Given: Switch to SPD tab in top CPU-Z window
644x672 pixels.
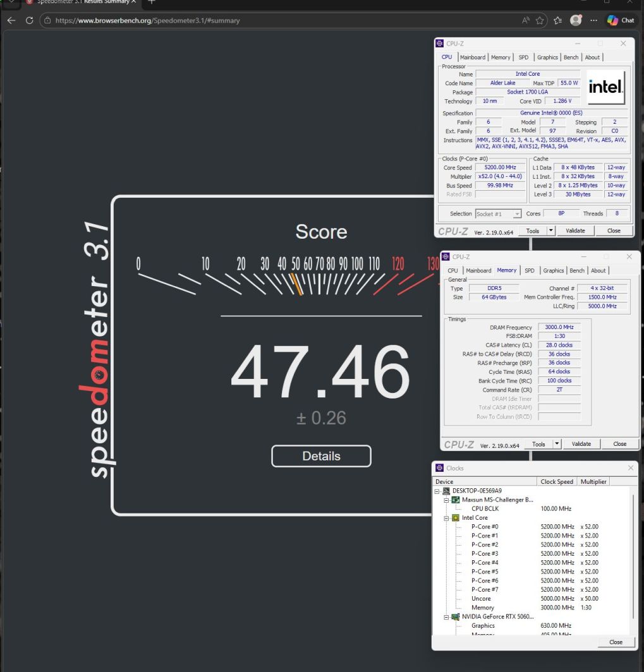Looking at the screenshot, I should coord(523,57).
